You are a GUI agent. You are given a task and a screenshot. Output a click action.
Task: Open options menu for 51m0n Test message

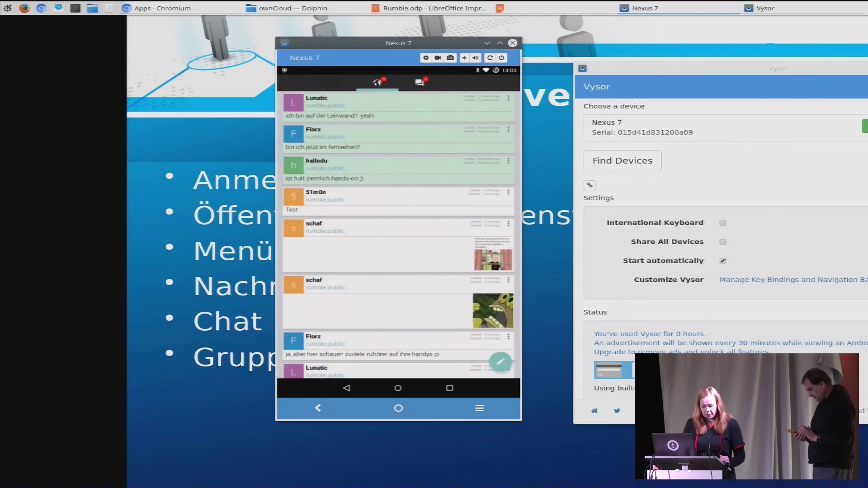[508, 192]
